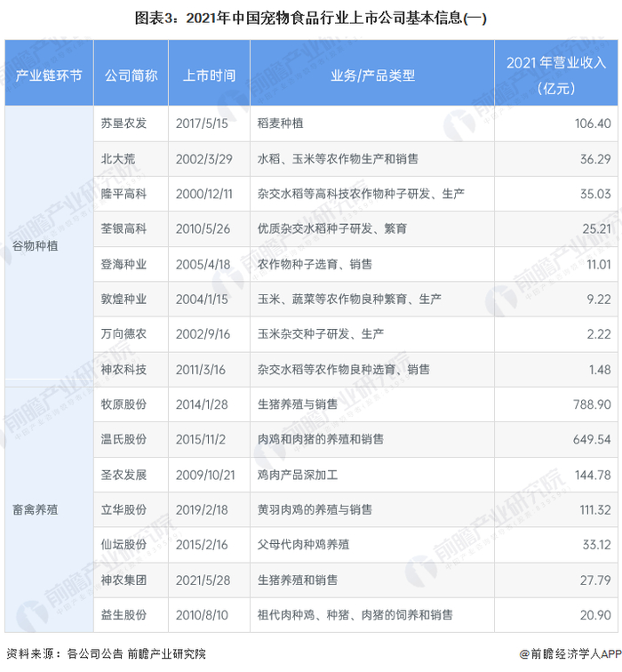The width and height of the screenshot is (622, 672).
Task: Select company name 敦煌种业
Action: pyautogui.click(x=124, y=299)
